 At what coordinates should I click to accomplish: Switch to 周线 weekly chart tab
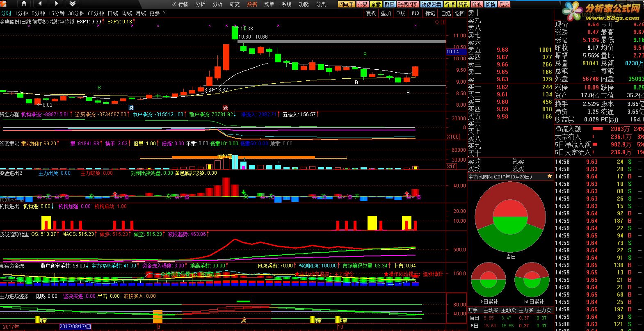[x=127, y=13]
